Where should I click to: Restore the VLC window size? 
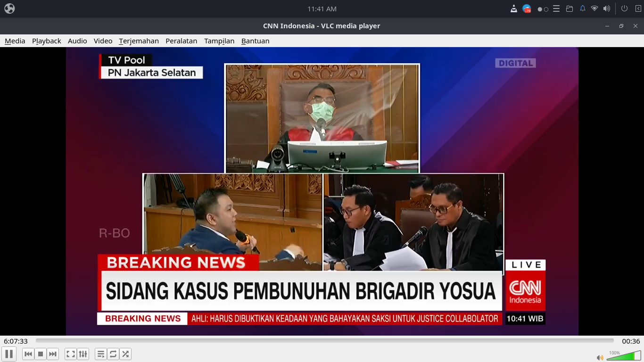[x=621, y=26]
